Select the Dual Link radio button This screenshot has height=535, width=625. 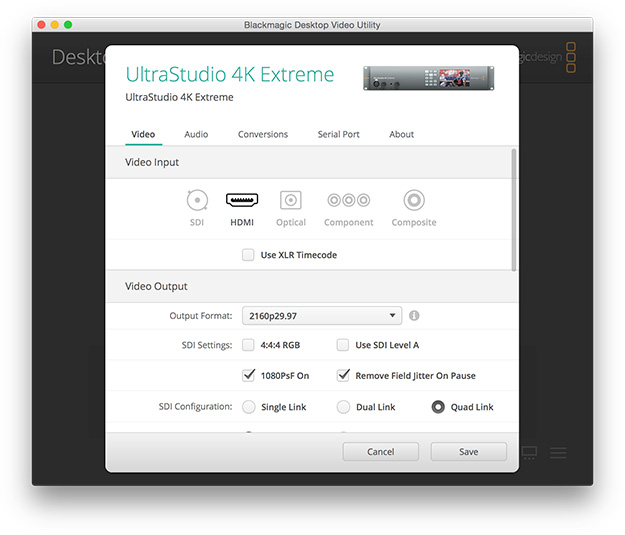(x=343, y=407)
